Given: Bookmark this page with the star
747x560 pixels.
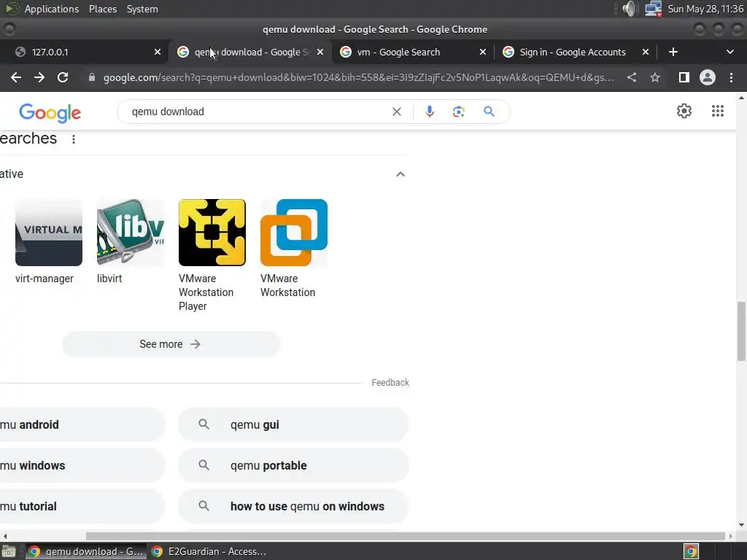Looking at the screenshot, I should coord(655,77).
